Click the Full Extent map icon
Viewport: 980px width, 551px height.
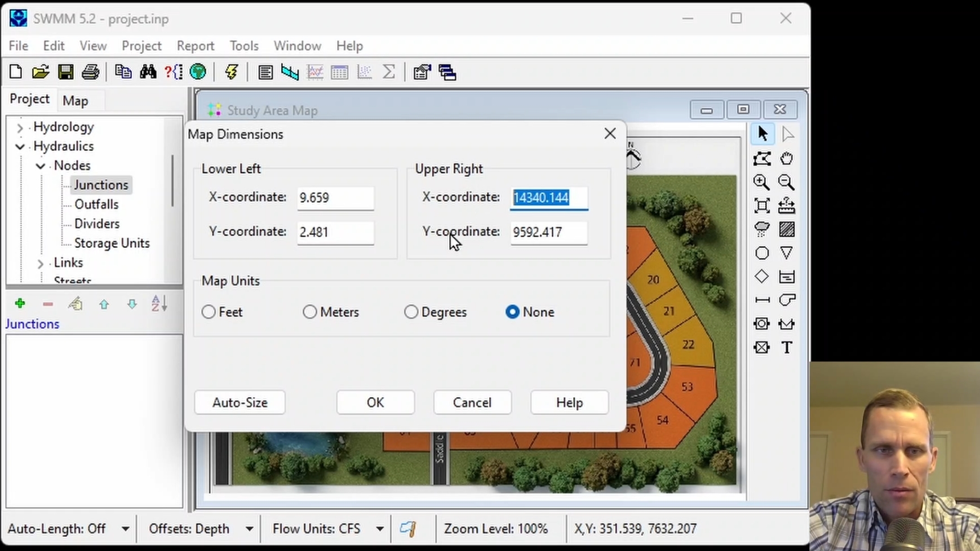coord(762,206)
